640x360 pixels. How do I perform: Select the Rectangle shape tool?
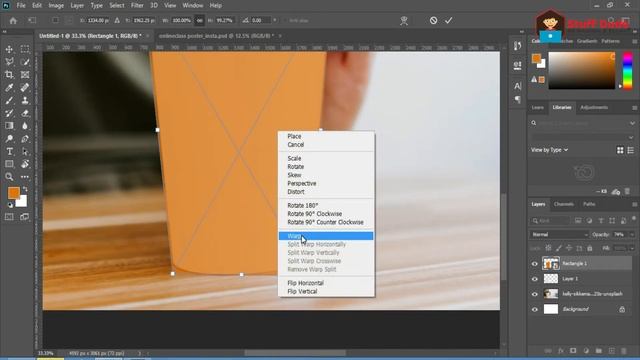tap(9, 164)
